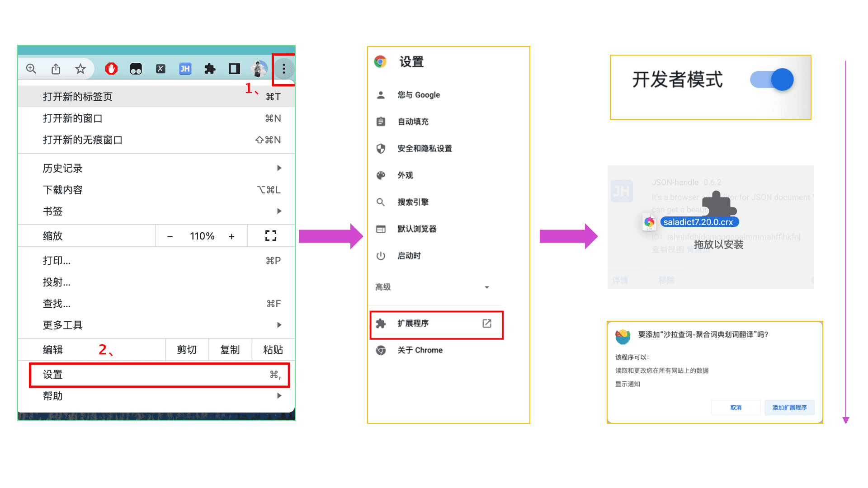868x488 pixels.
Task: Select 打开新的无痕窗口 menu item
Action: (83, 140)
